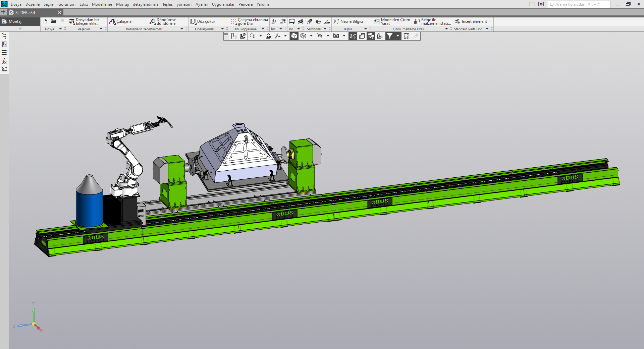644x349 pixels.
Task: Open the Modelleme menu
Action: [x=102, y=4]
